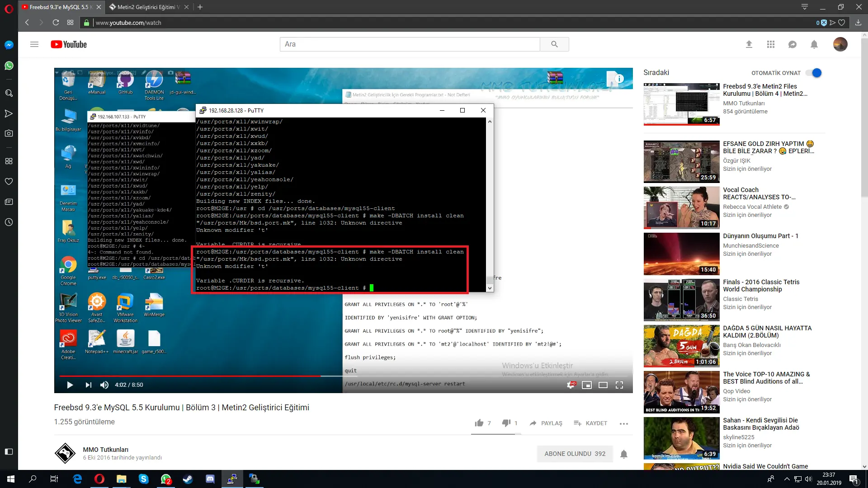Viewport: 868px width, 488px height.
Task: Open the Vocal Coach REACTS video thumbnail
Action: click(x=681, y=207)
